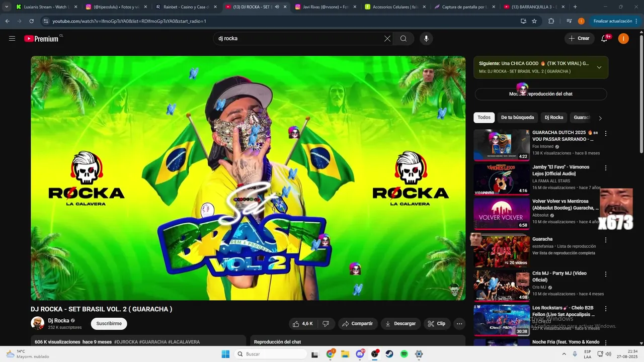Click the Suscribirme button
Viewport: 644px width, 362px height.
(x=109, y=324)
